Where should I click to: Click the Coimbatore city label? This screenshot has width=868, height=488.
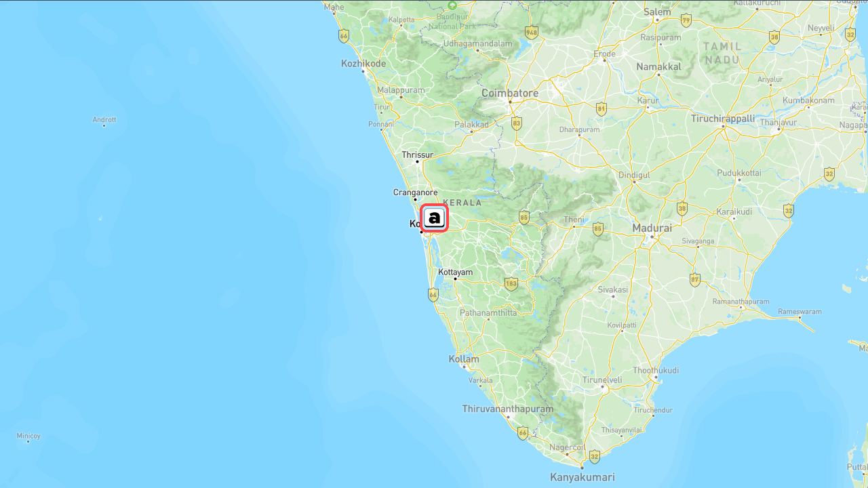510,93
